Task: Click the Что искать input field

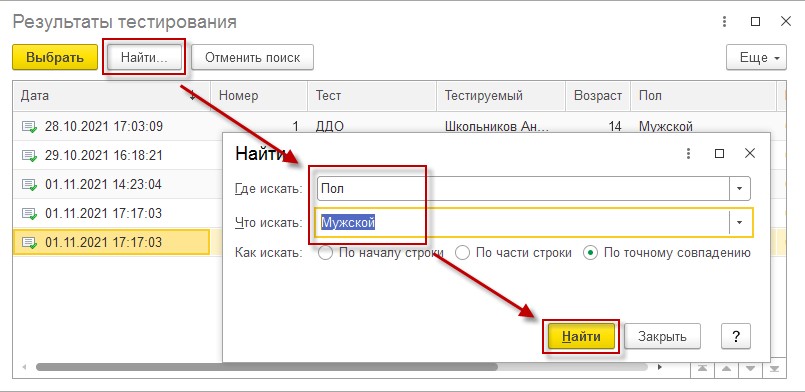Action: [523, 222]
